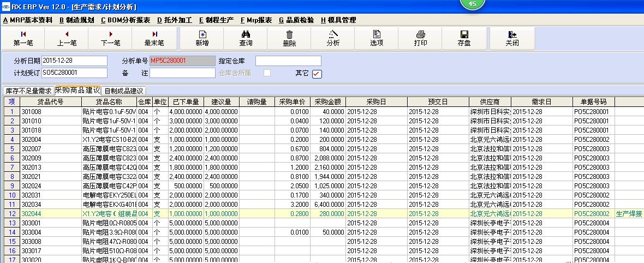Click the 已下单量 column header
Viewport: 644px width, 263px height.
coord(186,101)
